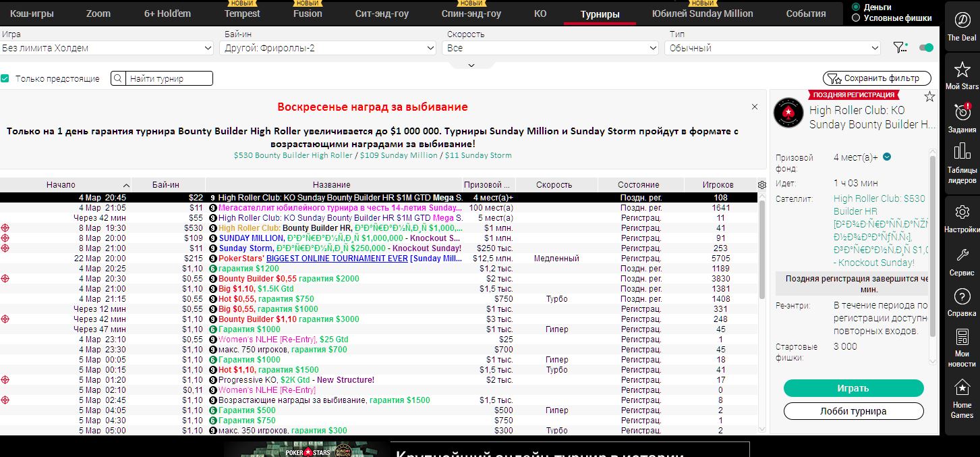This screenshot has height=457, width=980.
Task: Switch to 6+ Hold'em tab
Action: 167,14
